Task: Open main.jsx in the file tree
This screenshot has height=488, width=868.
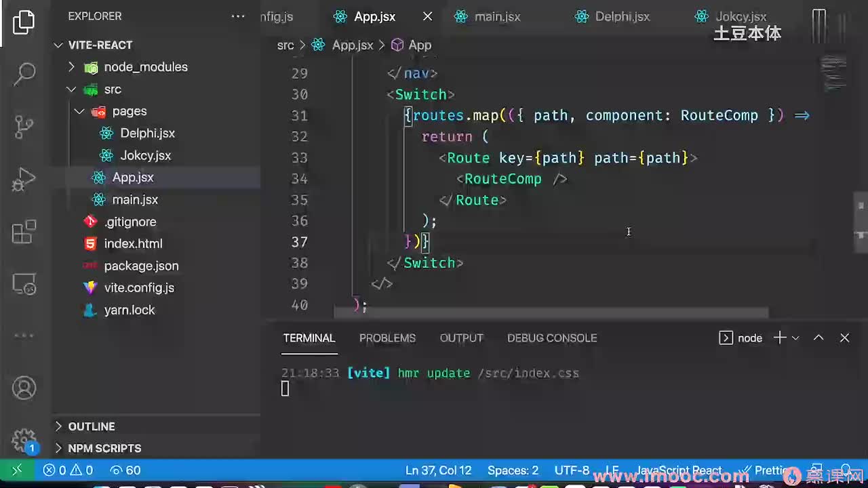Action: tap(156, 199)
